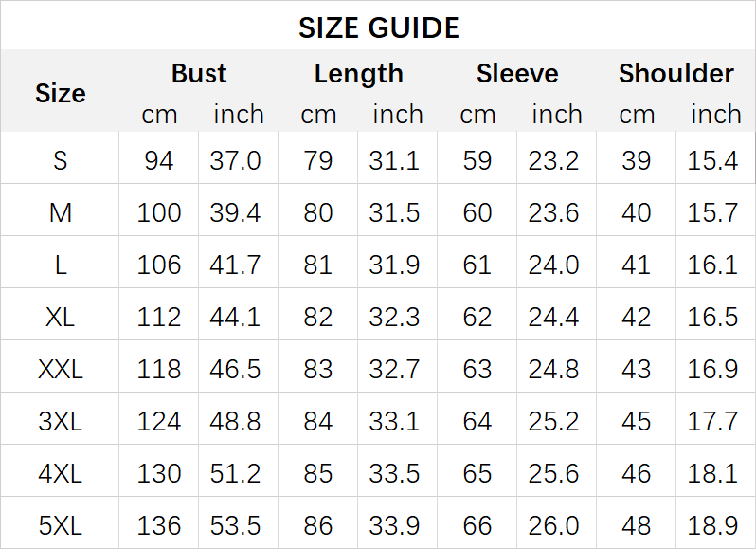Image resolution: width=756 pixels, height=549 pixels.
Task: Select the Length column header
Action: 358,73
